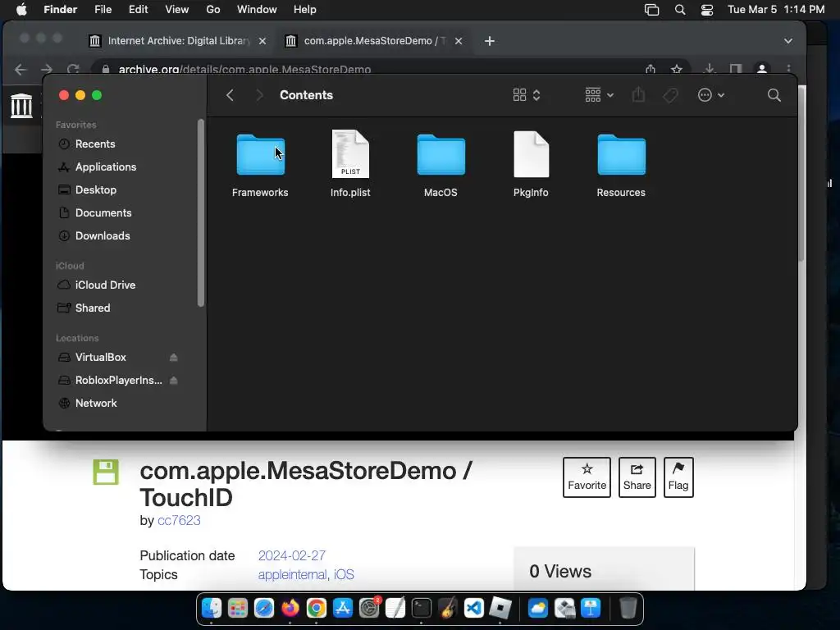Select RobloxPlayerIns... volume in sidebar

click(118, 381)
